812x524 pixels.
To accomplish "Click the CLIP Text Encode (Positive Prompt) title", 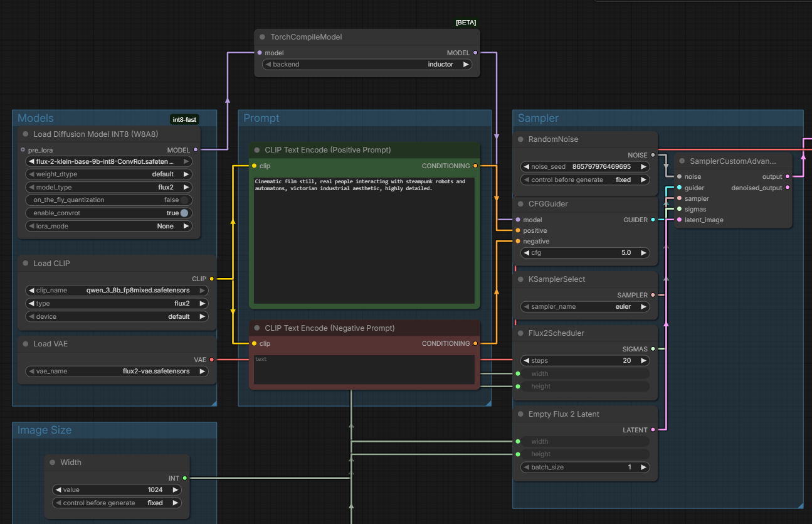I will (328, 150).
